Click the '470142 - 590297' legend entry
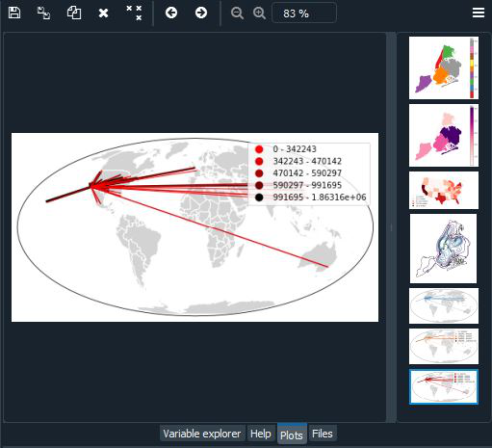This screenshot has height=448, width=492. coord(298,173)
